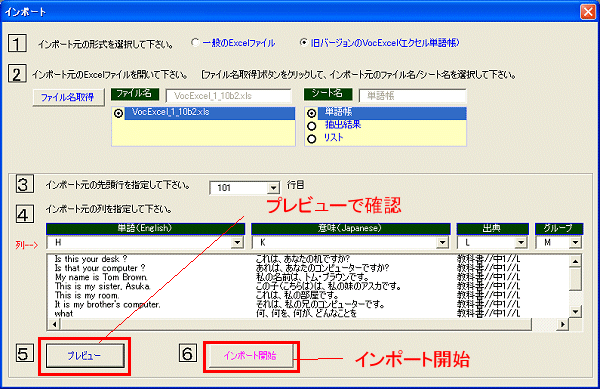Click the preview list scroll down arrow
Viewport: 600px width, 389px height.
click(575, 311)
